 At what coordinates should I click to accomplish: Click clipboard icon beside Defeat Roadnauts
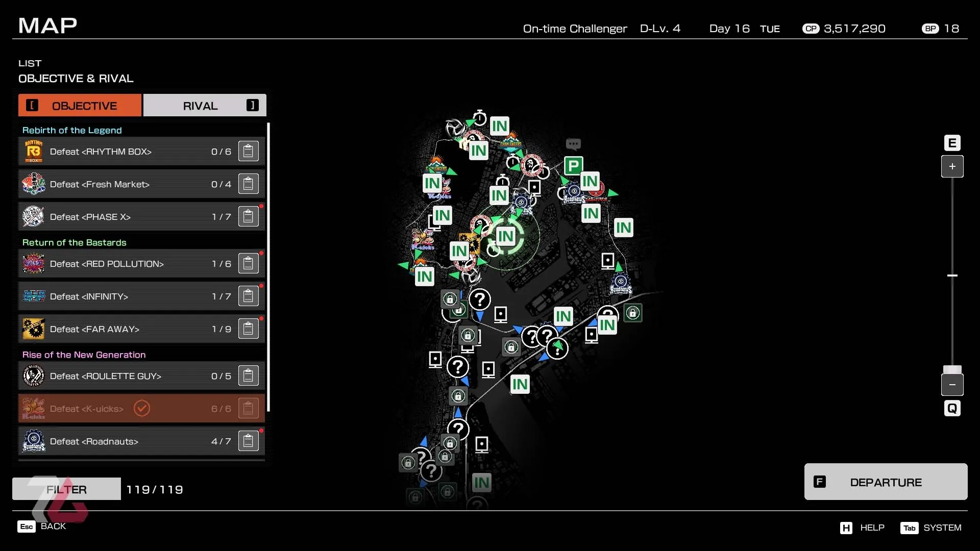click(x=248, y=441)
